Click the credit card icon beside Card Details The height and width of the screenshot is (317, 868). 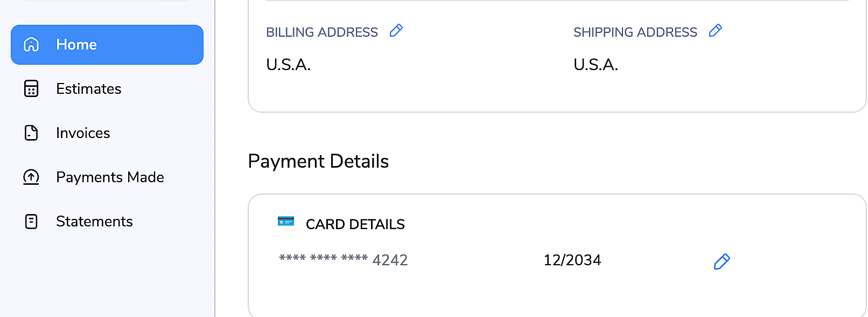(286, 221)
